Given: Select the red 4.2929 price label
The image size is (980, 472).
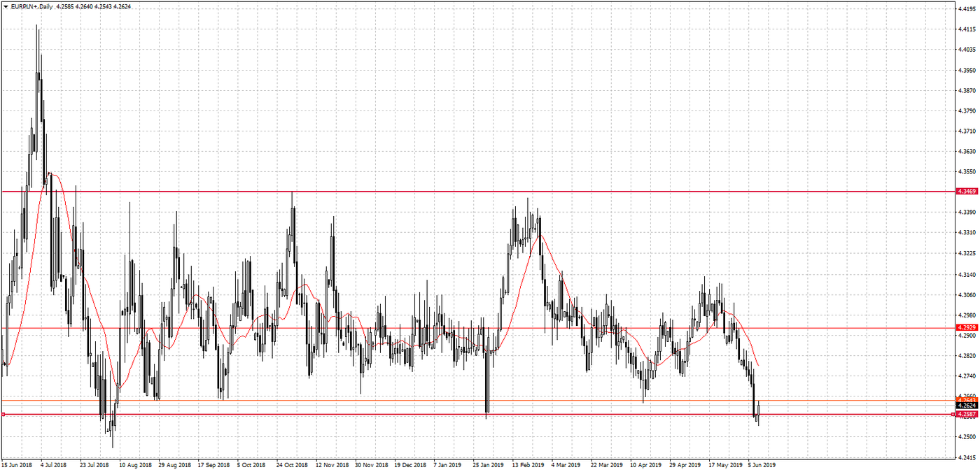Looking at the screenshot, I should pos(966,327).
